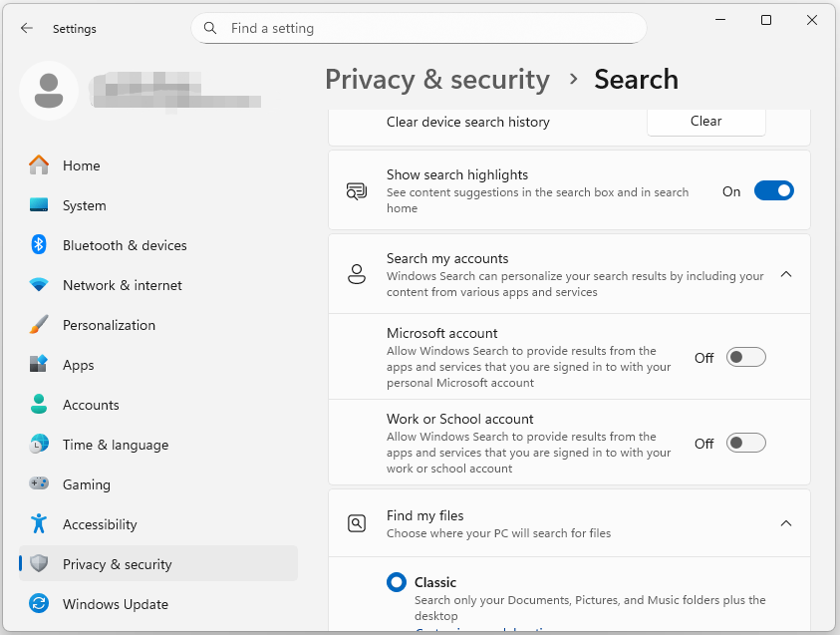Click the Gaming controller icon
The width and height of the screenshot is (840, 635).
39,484
